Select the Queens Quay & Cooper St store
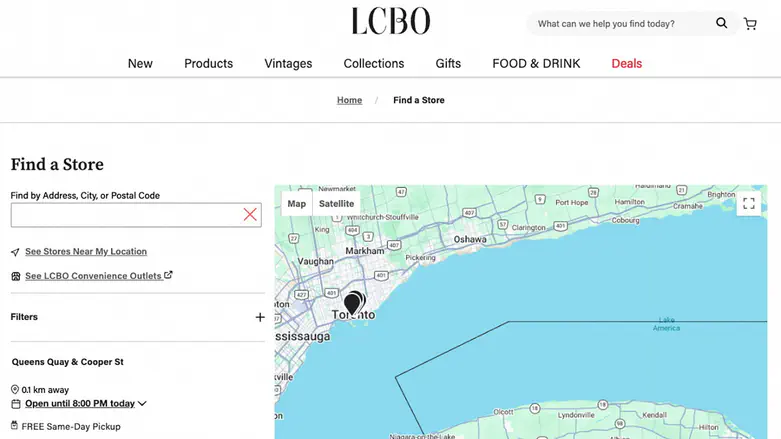 (x=68, y=362)
